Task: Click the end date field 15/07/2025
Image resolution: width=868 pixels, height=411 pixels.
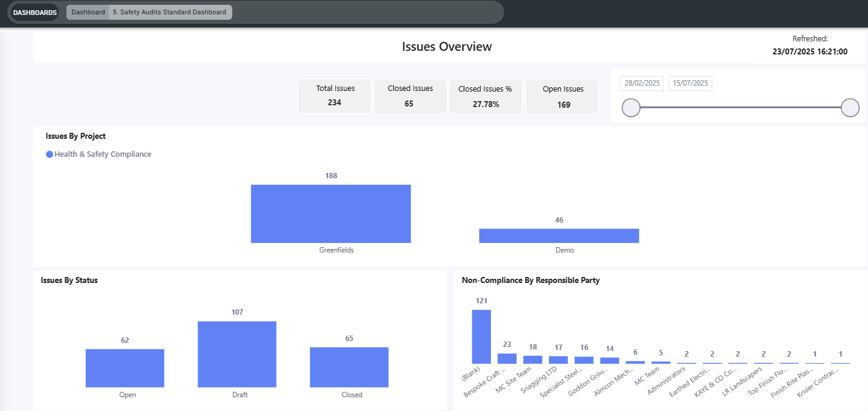Action: click(x=690, y=83)
